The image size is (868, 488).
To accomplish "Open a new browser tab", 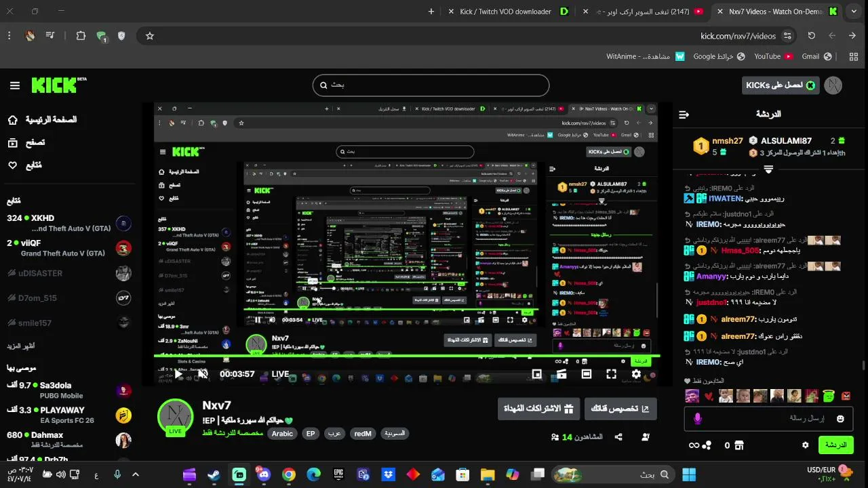I will tap(431, 12).
